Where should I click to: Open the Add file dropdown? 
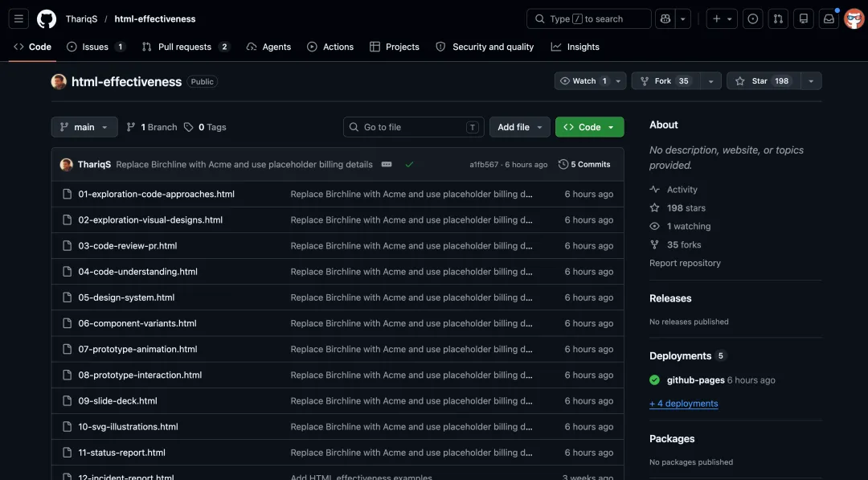(x=519, y=127)
